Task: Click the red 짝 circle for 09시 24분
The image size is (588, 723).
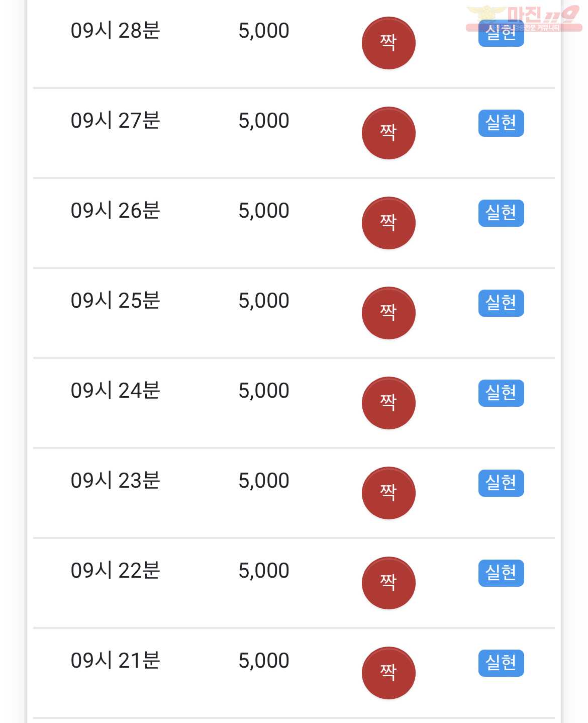Action: click(388, 403)
